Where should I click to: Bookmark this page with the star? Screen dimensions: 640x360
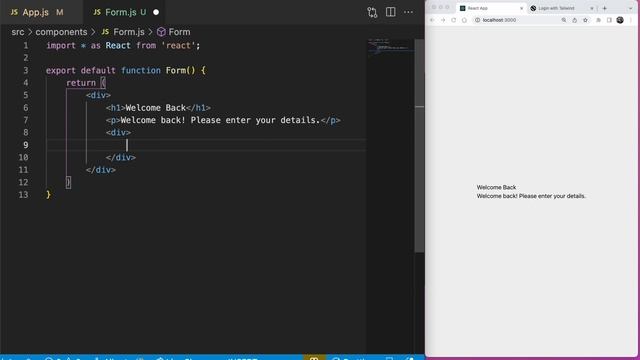tap(585, 20)
